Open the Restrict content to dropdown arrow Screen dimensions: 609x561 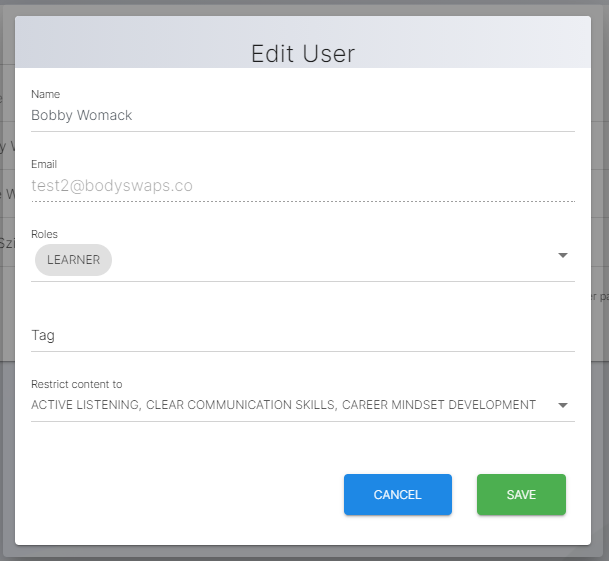coord(562,406)
